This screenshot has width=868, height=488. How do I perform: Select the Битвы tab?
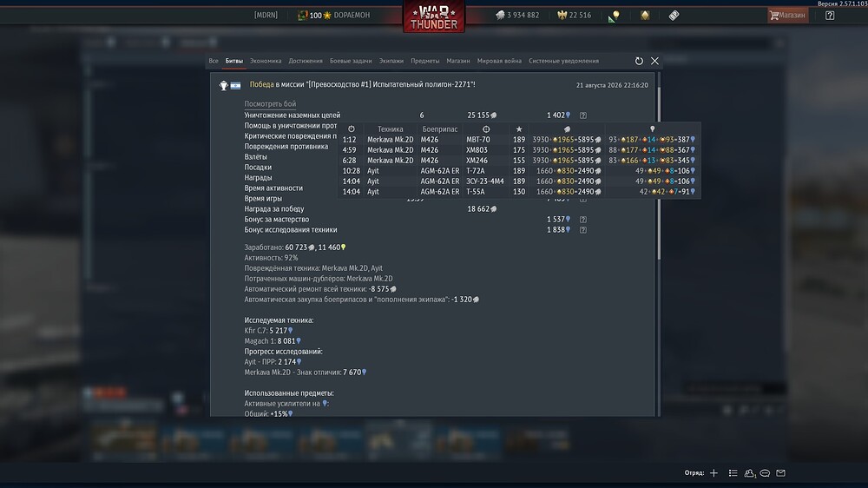click(234, 61)
